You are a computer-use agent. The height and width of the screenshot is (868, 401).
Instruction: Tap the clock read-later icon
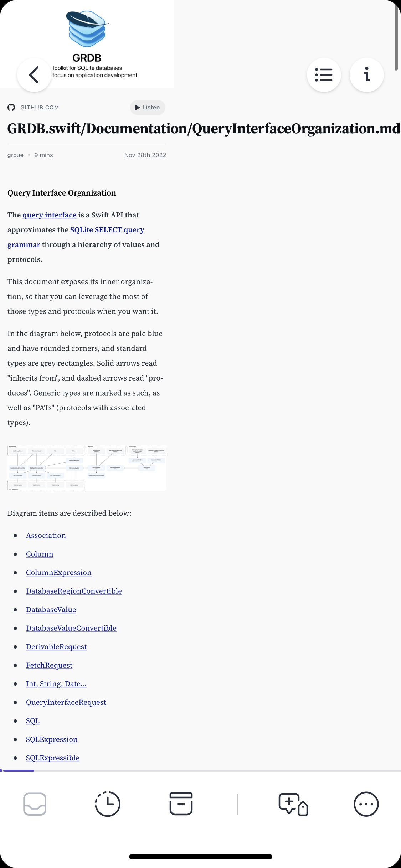pyautogui.click(x=108, y=804)
